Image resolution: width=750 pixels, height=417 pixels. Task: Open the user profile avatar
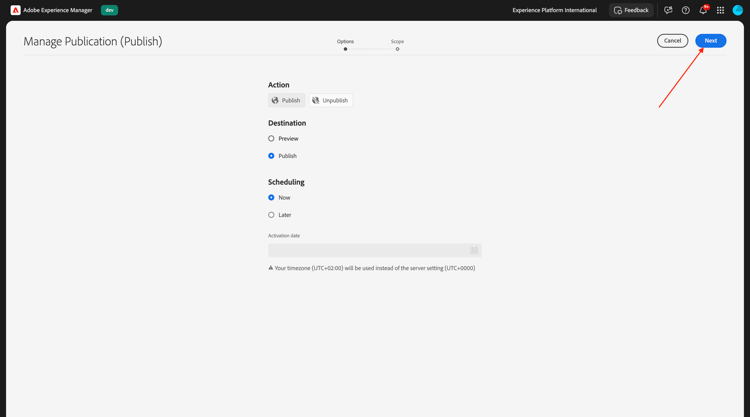pyautogui.click(x=738, y=10)
